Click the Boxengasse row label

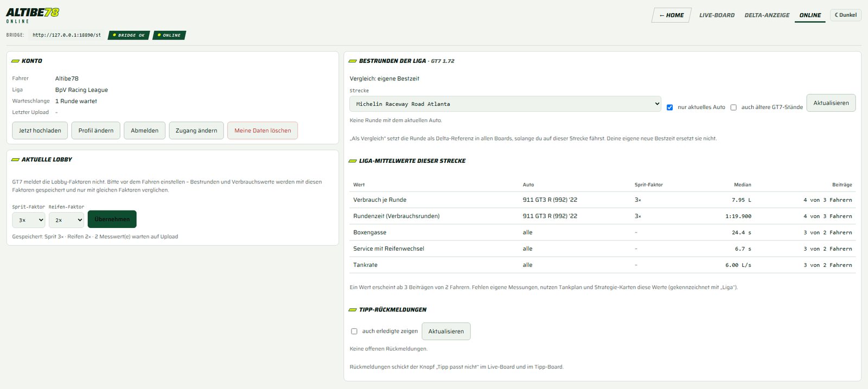(x=370, y=232)
